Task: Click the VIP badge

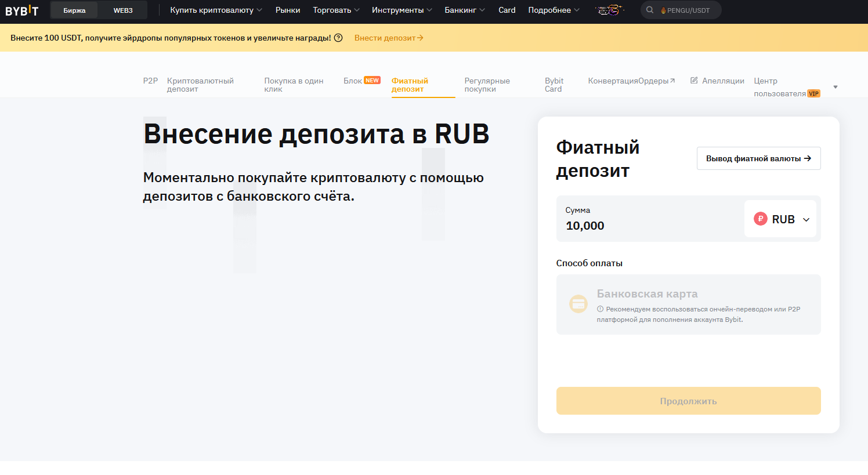Action: tap(813, 93)
